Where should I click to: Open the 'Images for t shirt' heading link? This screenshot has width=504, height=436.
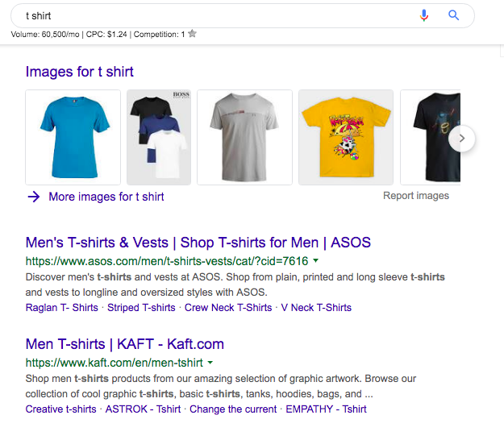click(79, 72)
